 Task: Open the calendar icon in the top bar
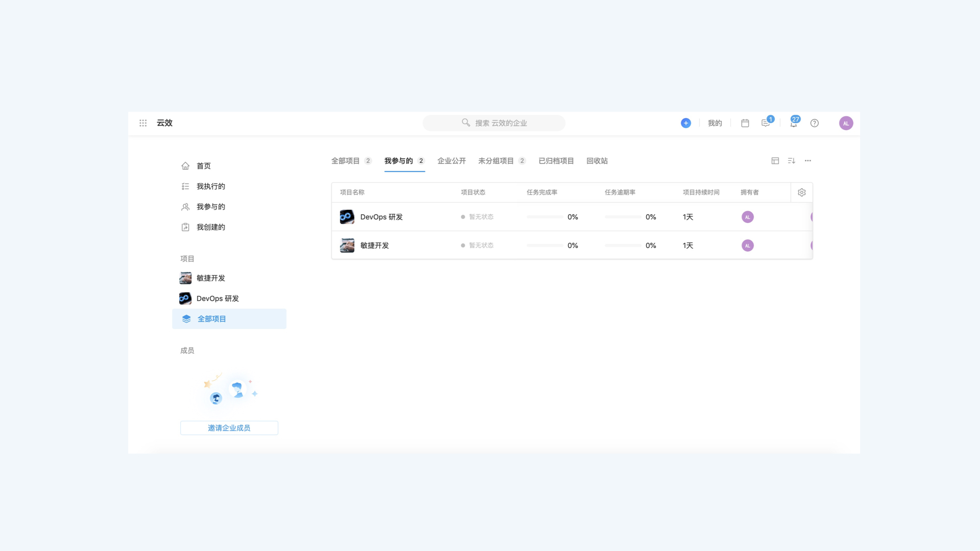745,123
